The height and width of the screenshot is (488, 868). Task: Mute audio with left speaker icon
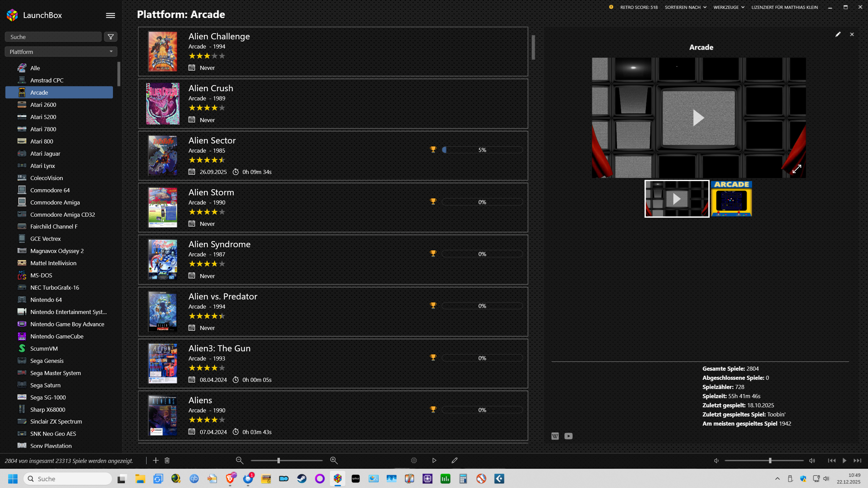(x=716, y=461)
